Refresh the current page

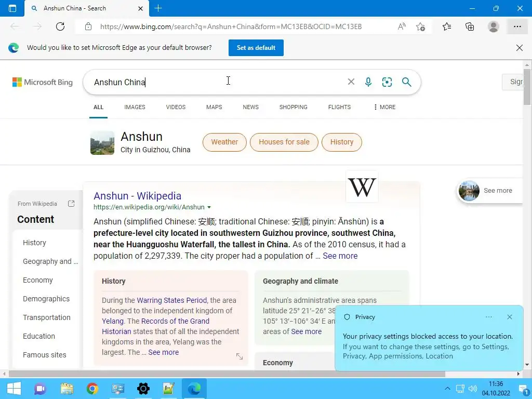(x=60, y=26)
